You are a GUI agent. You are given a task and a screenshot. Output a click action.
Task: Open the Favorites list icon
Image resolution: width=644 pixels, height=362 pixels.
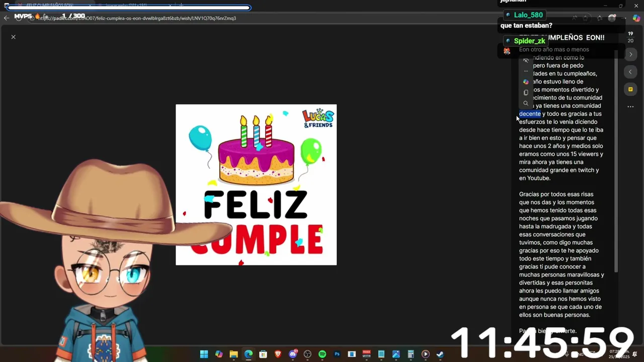click(599, 18)
